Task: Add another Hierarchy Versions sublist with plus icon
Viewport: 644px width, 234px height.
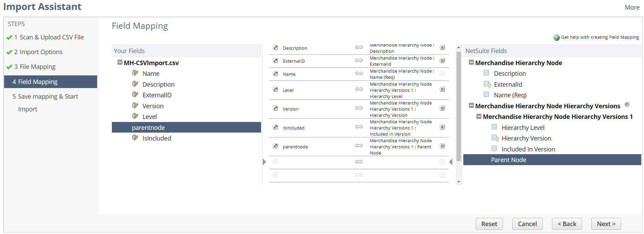Action: pos(627,104)
